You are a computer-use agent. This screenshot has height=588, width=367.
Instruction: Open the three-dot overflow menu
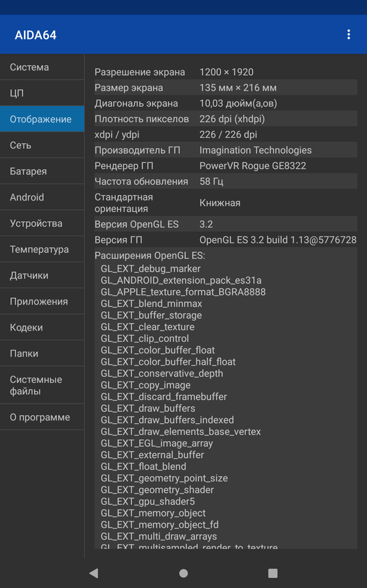click(348, 34)
